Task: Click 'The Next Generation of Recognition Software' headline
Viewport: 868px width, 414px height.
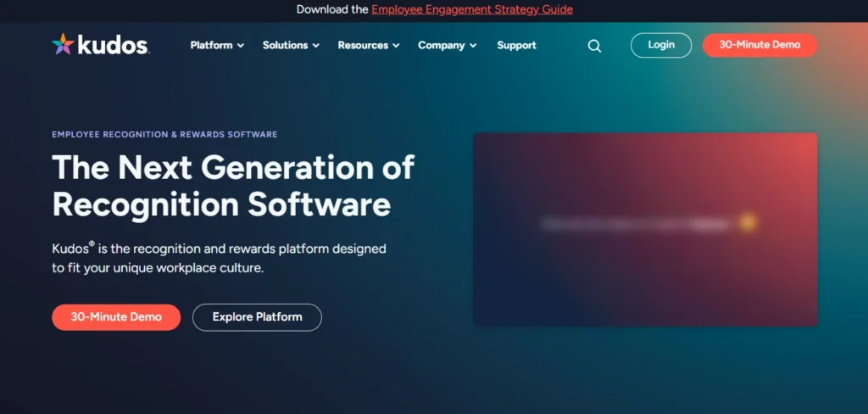Action: click(233, 185)
